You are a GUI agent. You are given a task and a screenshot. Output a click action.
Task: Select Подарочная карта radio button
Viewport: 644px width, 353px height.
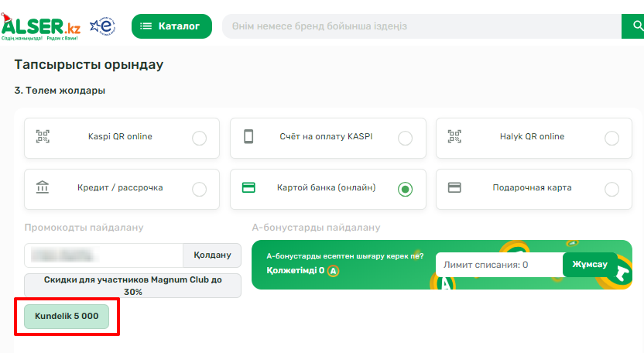pos(611,189)
